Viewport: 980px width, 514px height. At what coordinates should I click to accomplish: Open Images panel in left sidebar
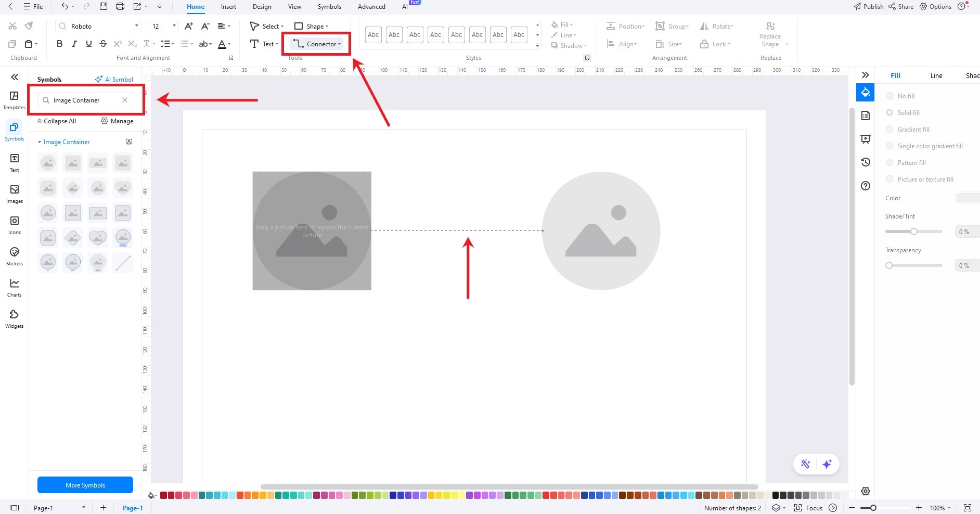(14, 194)
